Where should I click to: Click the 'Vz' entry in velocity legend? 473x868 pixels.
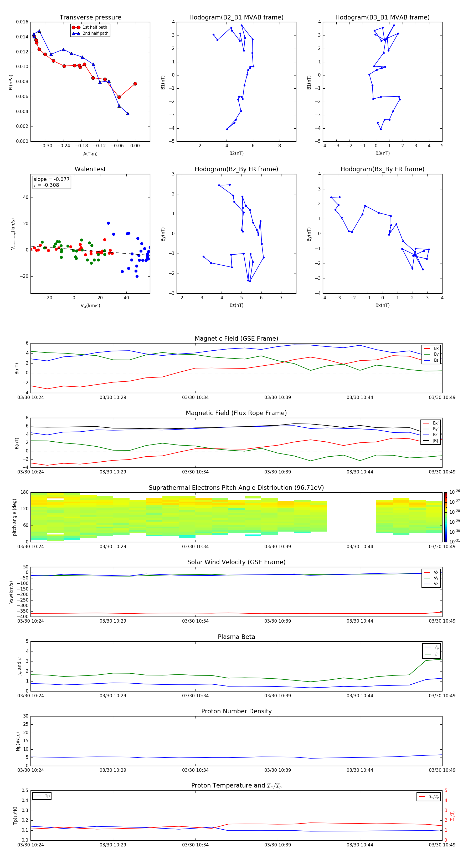click(x=431, y=584)
